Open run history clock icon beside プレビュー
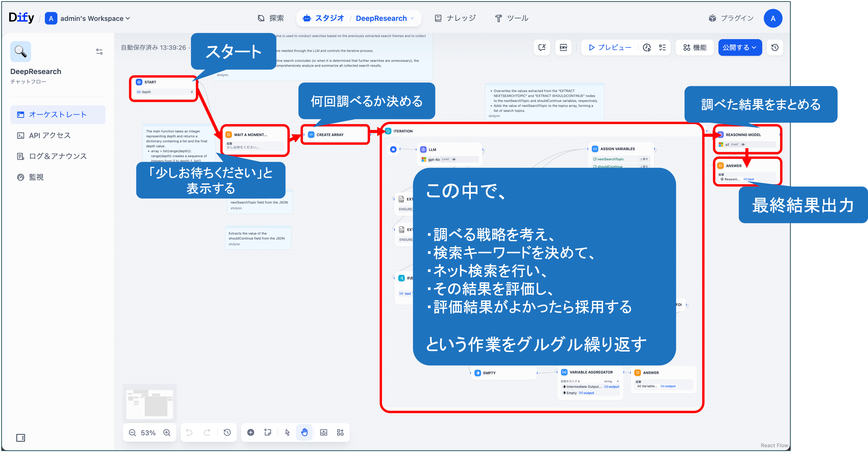868x452 pixels. [647, 47]
